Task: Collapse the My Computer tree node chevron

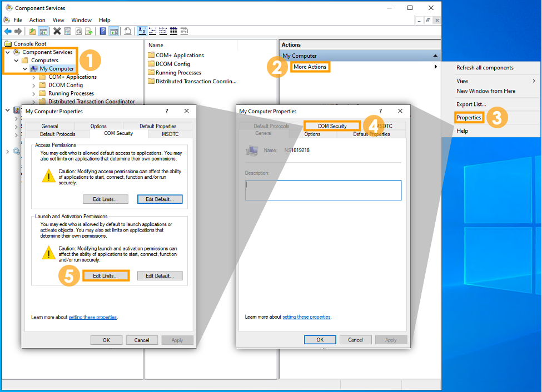Action: point(25,69)
